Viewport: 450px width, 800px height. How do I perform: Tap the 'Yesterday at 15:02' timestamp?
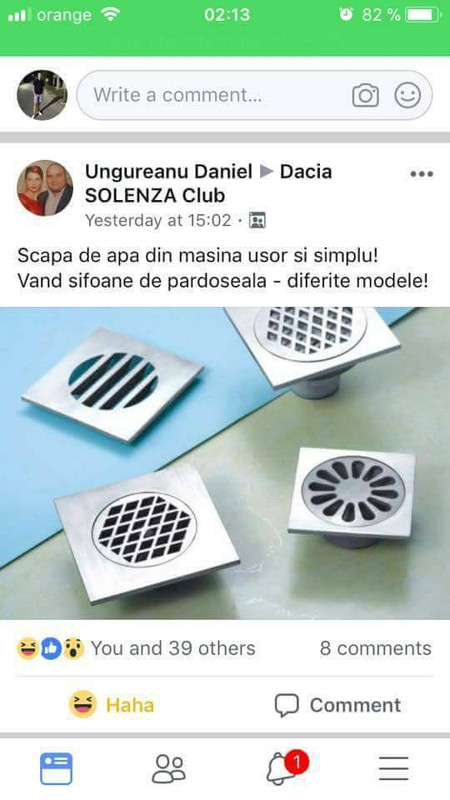click(x=158, y=220)
